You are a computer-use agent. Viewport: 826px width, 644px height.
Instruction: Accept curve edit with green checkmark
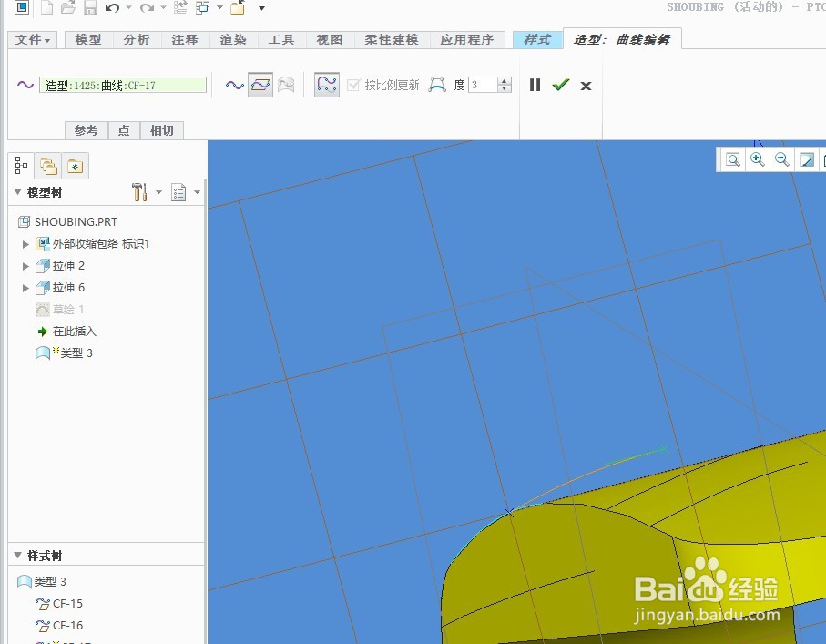(x=561, y=85)
